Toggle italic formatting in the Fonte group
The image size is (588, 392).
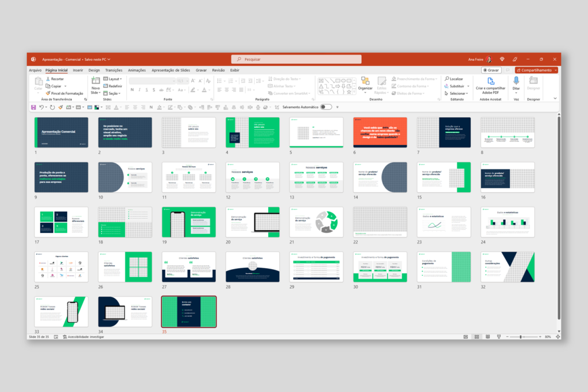point(140,90)
